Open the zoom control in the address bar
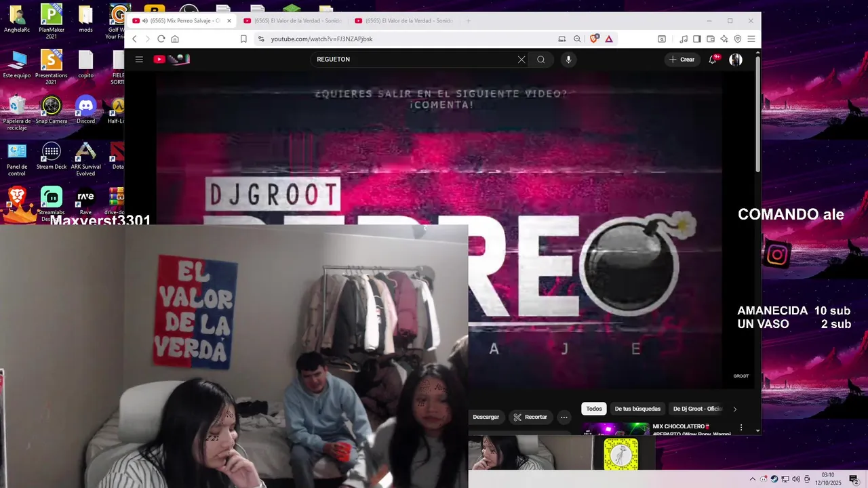This screenshot has height=488, width=868. (x=577, y=39)
